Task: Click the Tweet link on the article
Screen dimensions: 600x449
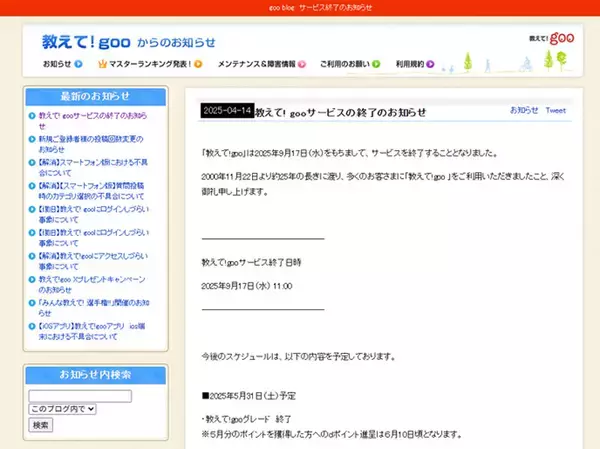Action: coord(555,110)
